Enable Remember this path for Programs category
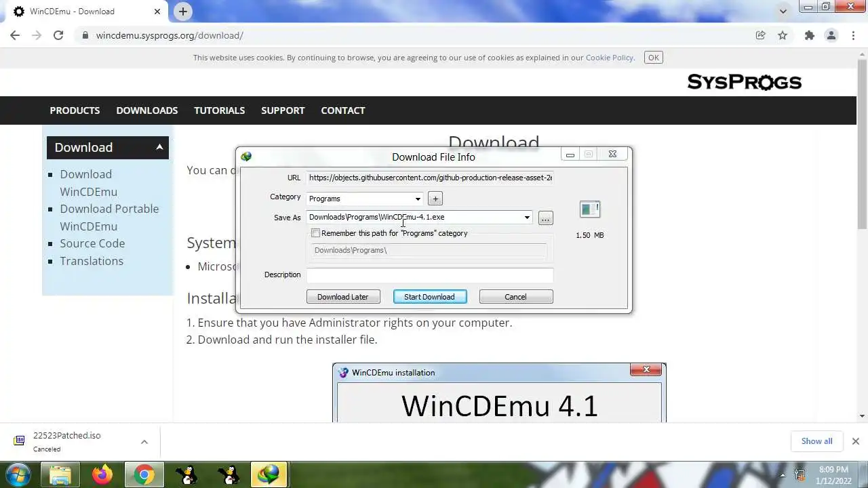Viewport: 868px width, 488px height. coord(316,233)
